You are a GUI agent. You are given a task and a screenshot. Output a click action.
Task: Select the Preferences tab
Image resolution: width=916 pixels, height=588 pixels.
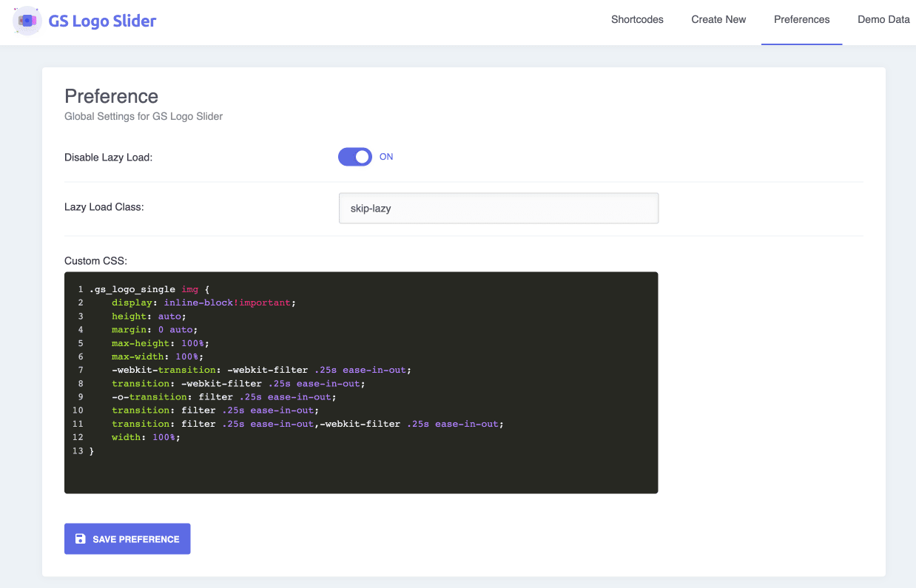(x=801, y=20)
